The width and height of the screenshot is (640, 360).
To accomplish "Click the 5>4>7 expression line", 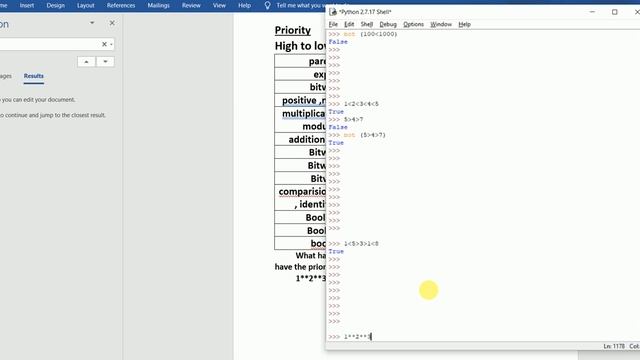I will (353, 120).
